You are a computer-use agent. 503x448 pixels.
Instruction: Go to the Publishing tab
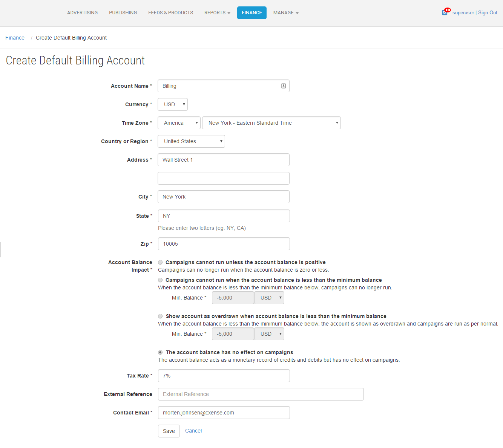point(123,13)
